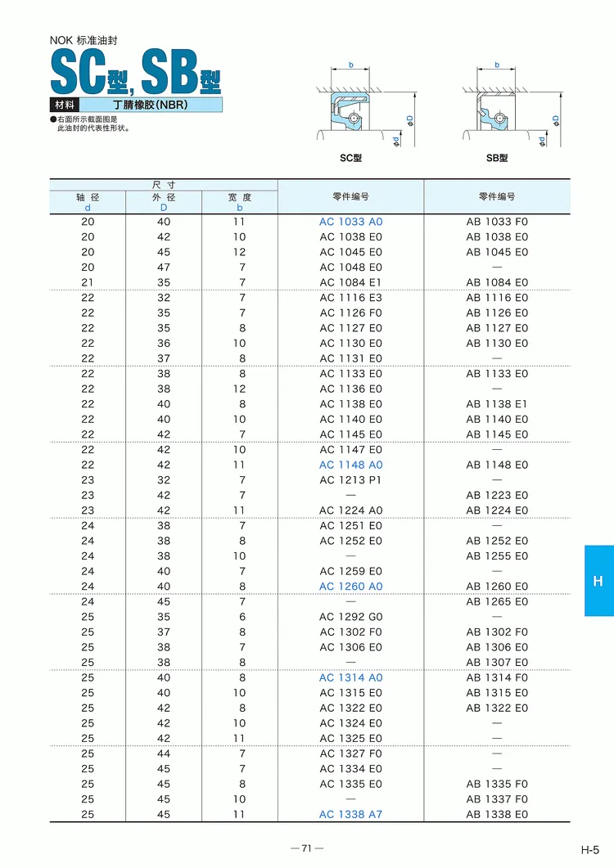
Task: Select part number AB 1138 E1
Action: (x=497, y=404)
